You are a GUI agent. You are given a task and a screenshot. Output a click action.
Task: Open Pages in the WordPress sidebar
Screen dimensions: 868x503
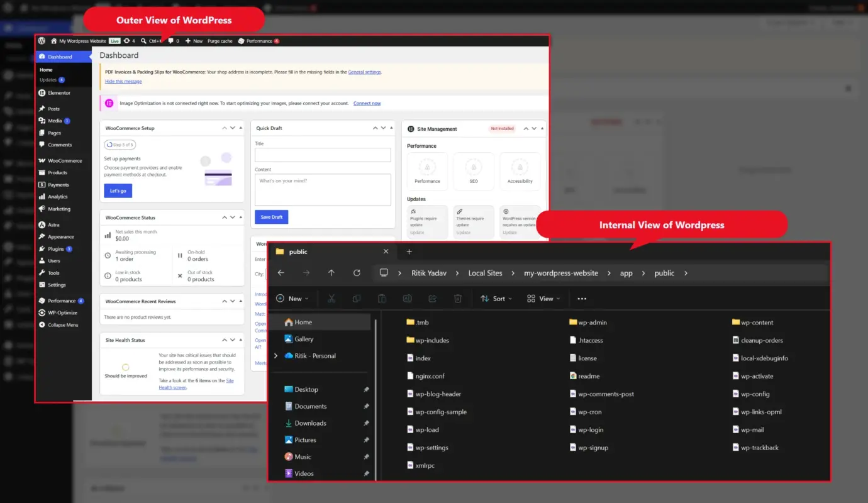(x=50, y=133)
